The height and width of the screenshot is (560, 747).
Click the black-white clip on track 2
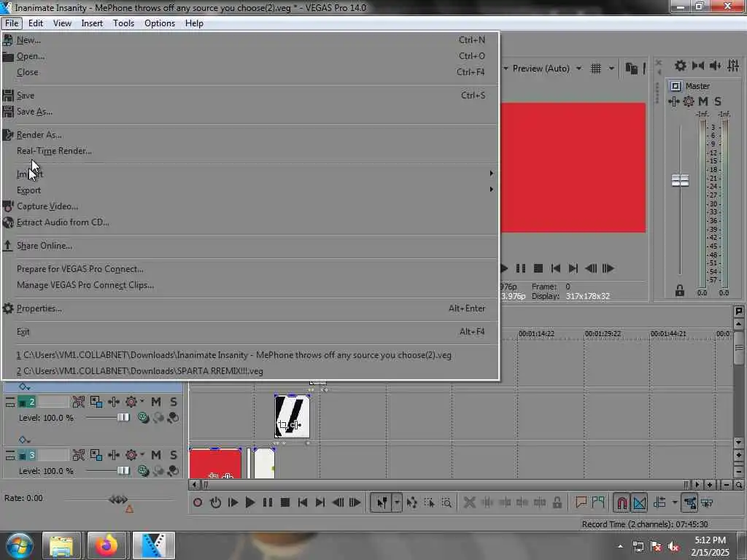pyautogui.click(x=292, y=416)
